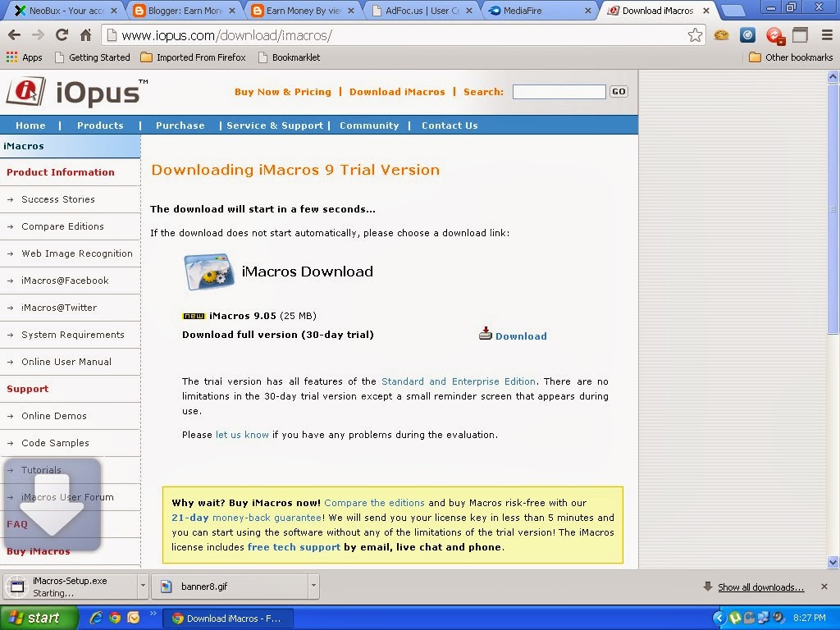Click the browser address bar URL
840x630 pixels.
(x=226, y=35)
